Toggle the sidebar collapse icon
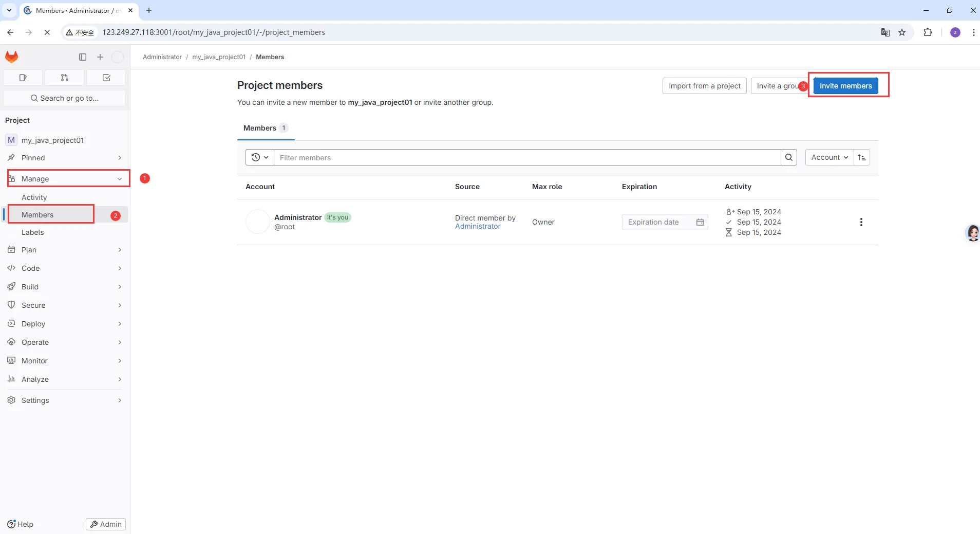Viewport: 980px width, 534px height. [x=83, y=57]
